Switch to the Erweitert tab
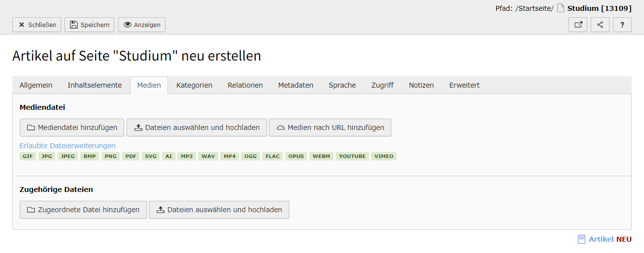 click(x=464, y=85)
